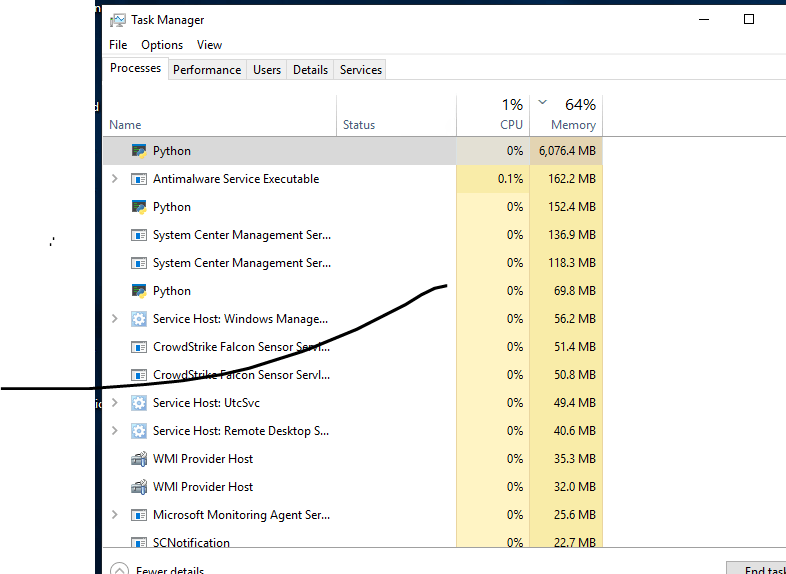The width and height of the screenshot is (786, 574).
Task: Expand Service Host: Remote Desktop group
Action: (x=115, y=430)
